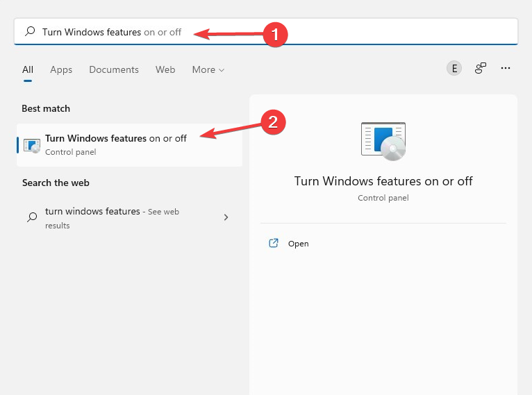The height and width of the screenshot is (395, 532).
Task: Switch to the Apps tab
Action: point(61,69)
